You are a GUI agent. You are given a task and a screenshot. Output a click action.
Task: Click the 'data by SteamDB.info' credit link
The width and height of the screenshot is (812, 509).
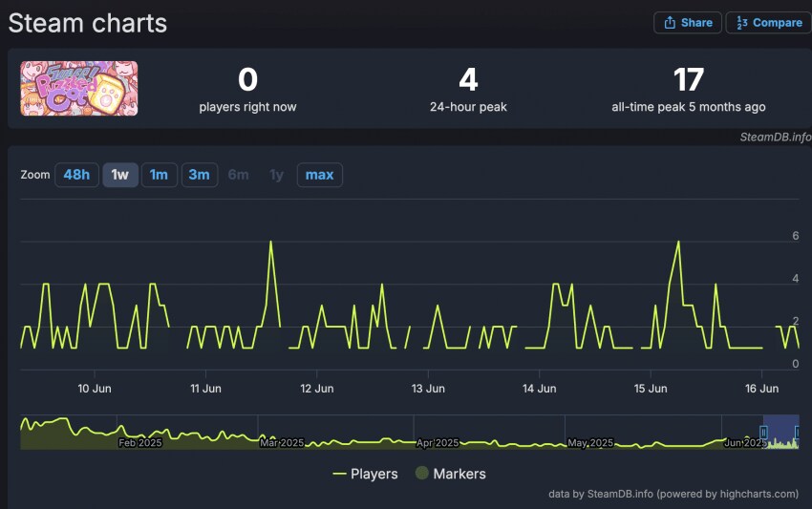click(673, 494)
